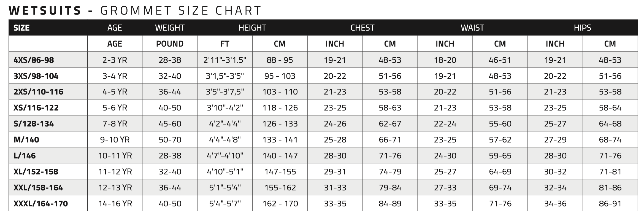644x221 pixels.
Task: Select the 50-70 pound cell
Action: coord(170,140)
